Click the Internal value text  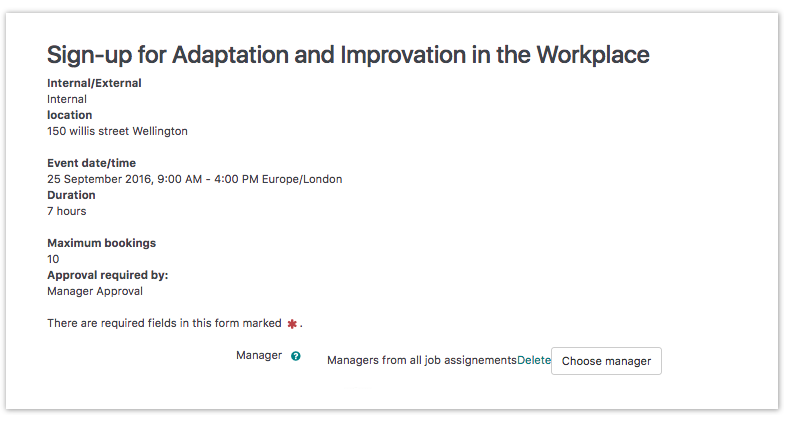click(67, 99)
